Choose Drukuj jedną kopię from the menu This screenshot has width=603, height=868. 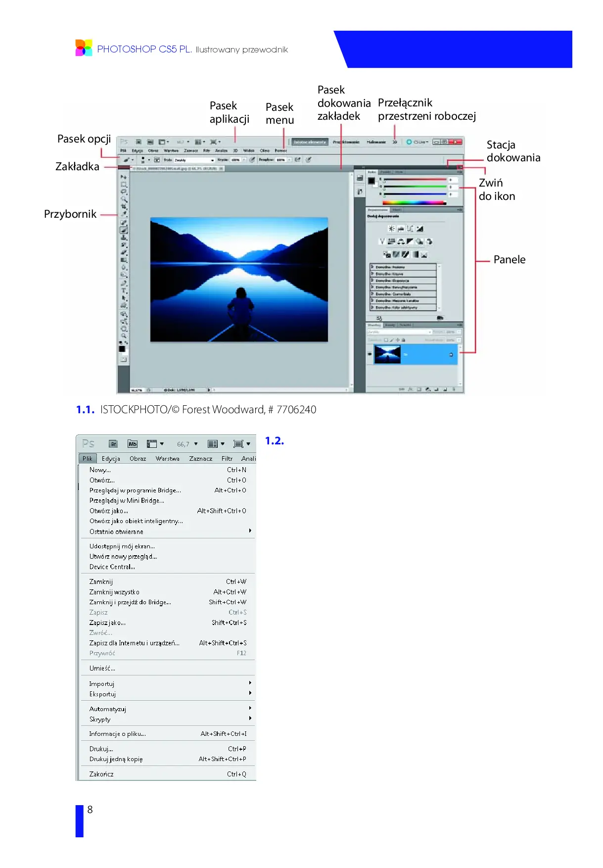pyautogui.click(x=168, y=759)
